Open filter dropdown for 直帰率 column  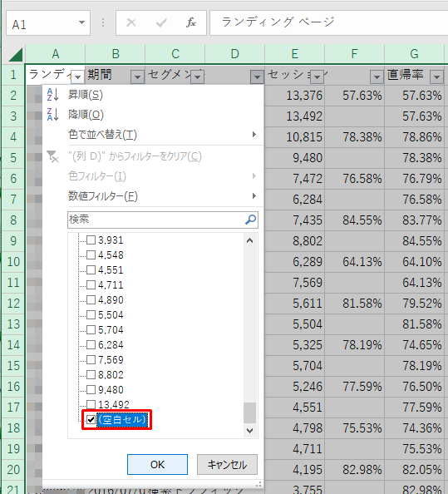[436, 77]
